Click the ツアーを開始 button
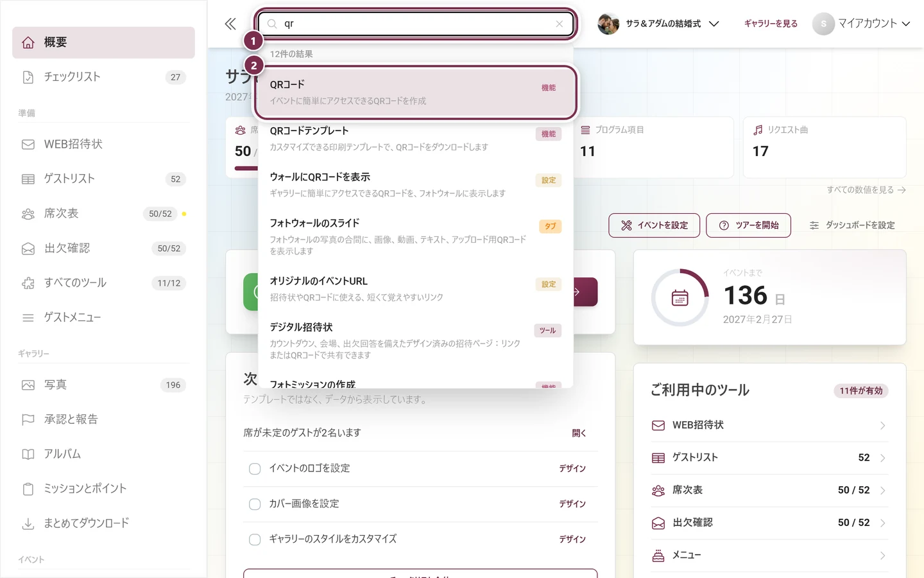 (x=748, y=225)
